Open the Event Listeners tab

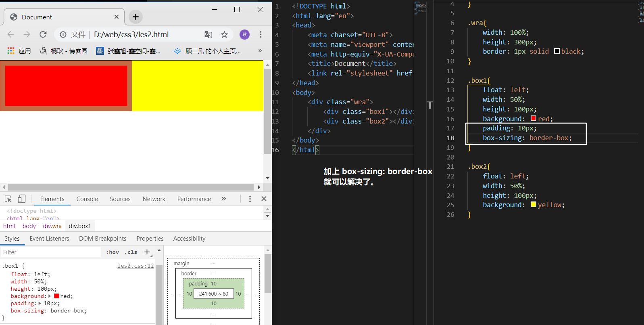49,239
